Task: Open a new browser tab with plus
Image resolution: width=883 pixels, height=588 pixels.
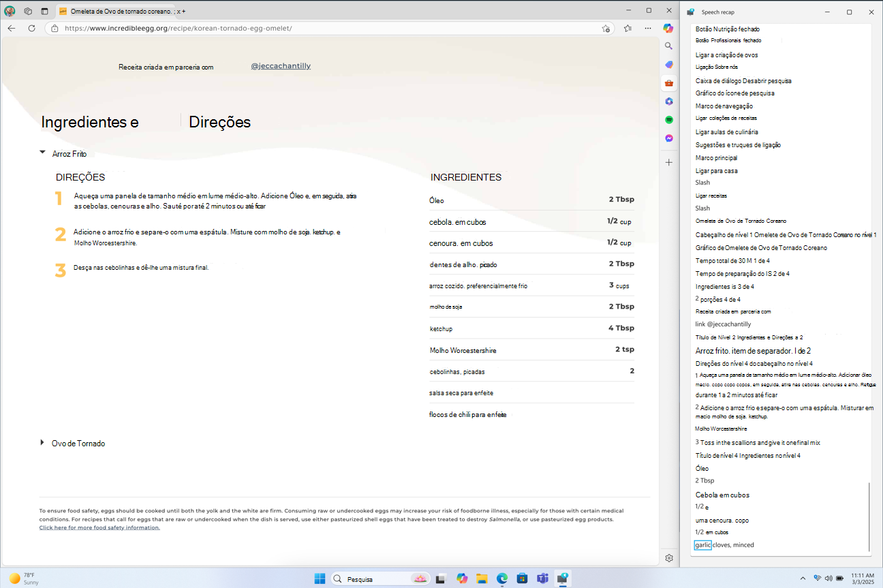Action: click(x=183, y=12)
